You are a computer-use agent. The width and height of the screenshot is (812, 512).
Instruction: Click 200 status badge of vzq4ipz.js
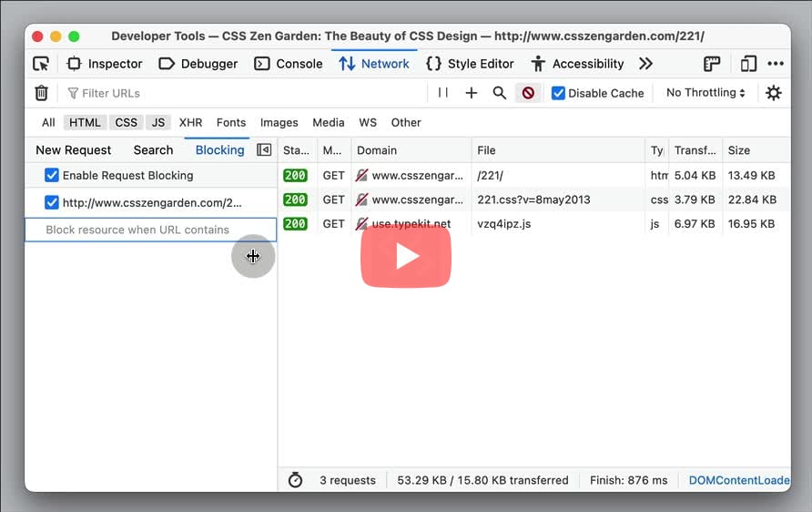[x=295, y=224]
